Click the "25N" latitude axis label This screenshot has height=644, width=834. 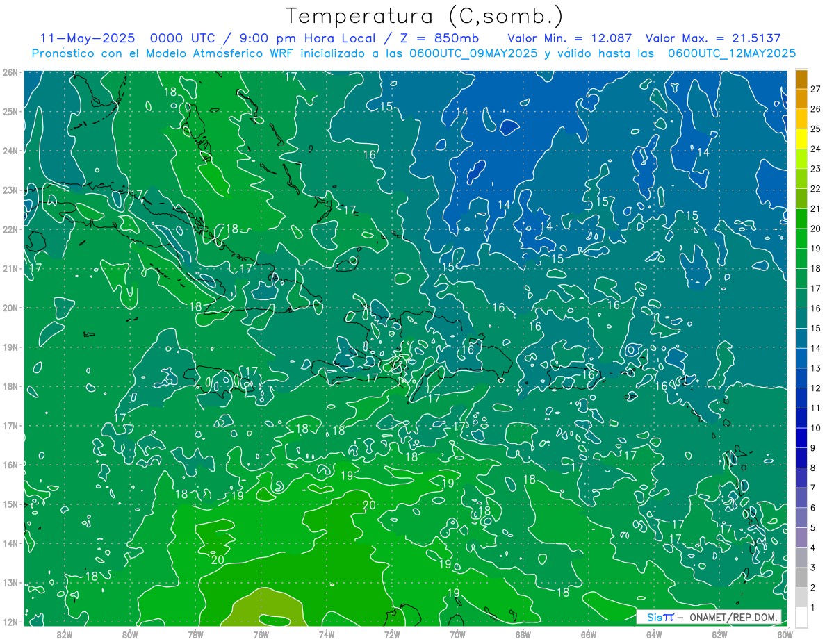10,111
